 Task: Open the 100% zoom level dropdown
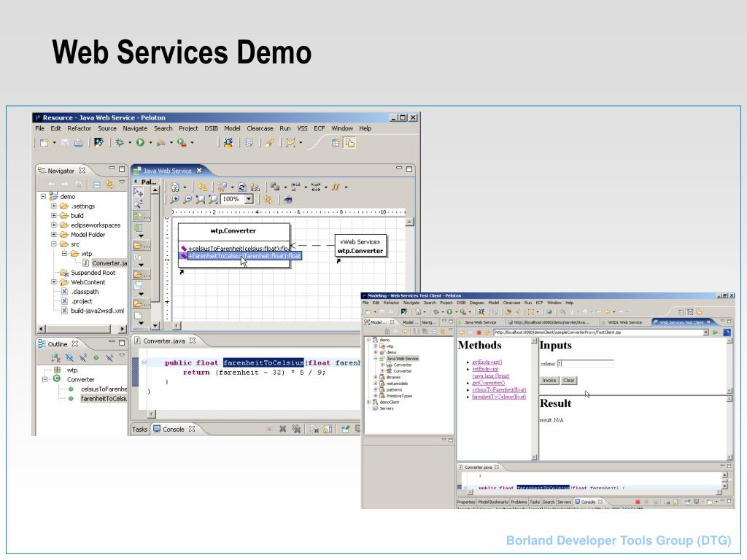click(x=249, y=200)
